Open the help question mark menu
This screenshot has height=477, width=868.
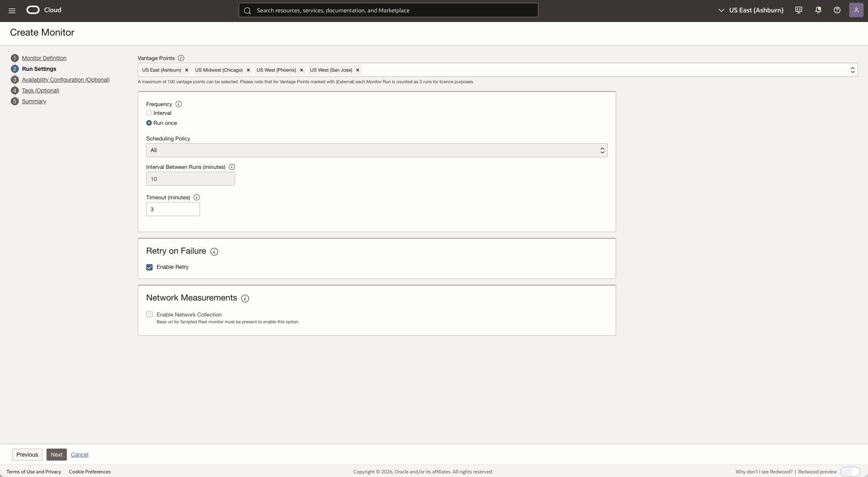point(837,10)
